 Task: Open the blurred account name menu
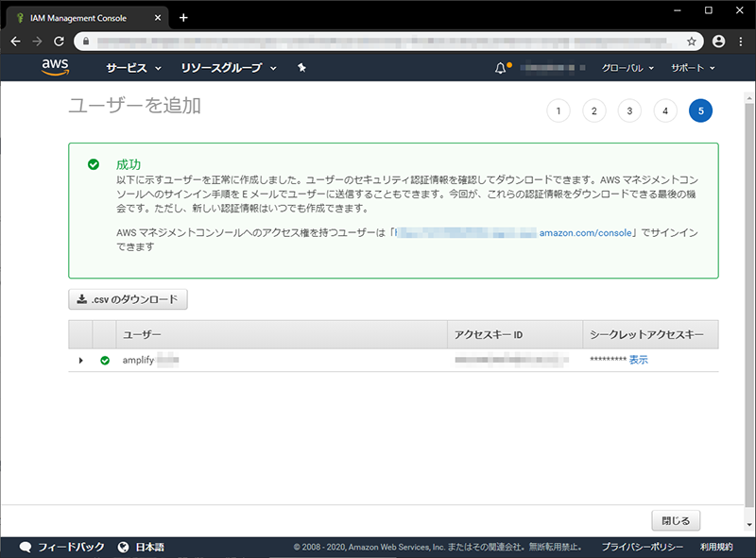point(553,68)
